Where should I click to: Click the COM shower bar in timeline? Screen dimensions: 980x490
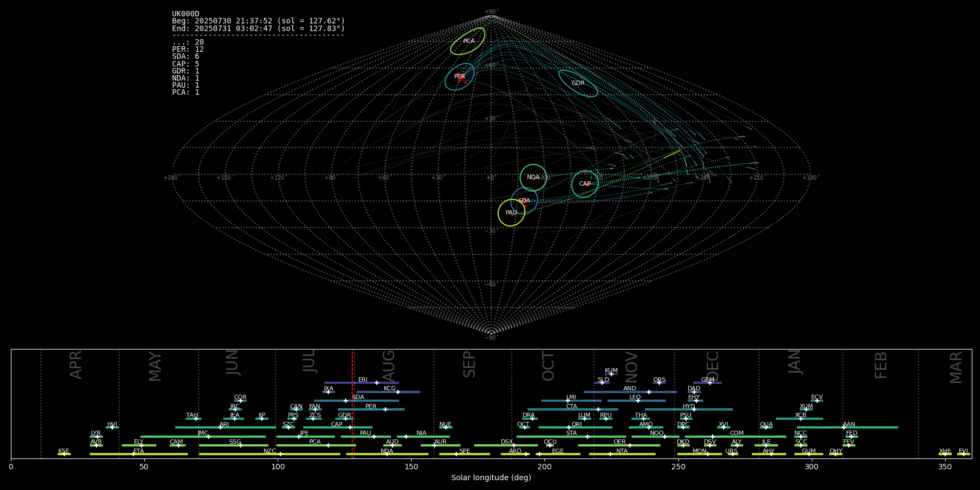(x=736, y=436)
